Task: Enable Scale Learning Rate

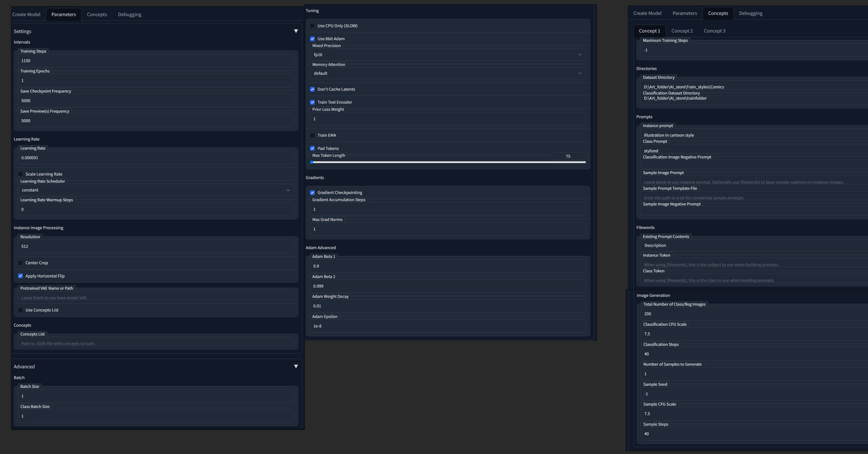Action: [20, 174]
